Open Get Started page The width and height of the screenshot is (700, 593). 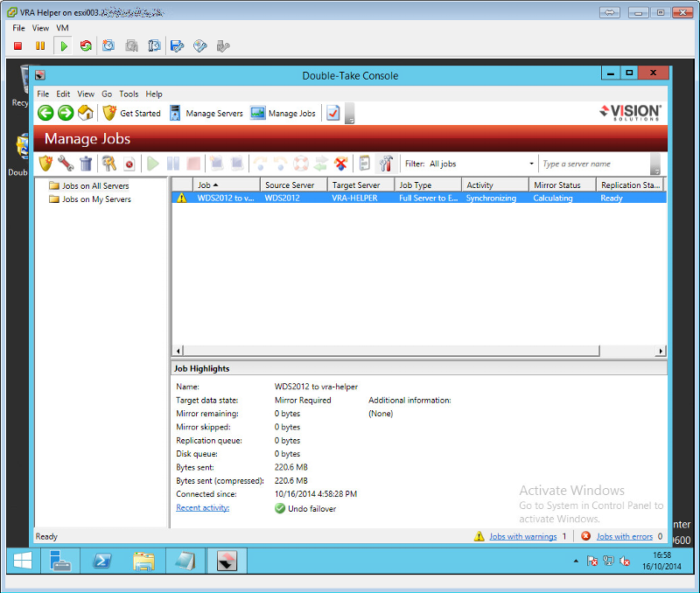(x=131, y=114)
